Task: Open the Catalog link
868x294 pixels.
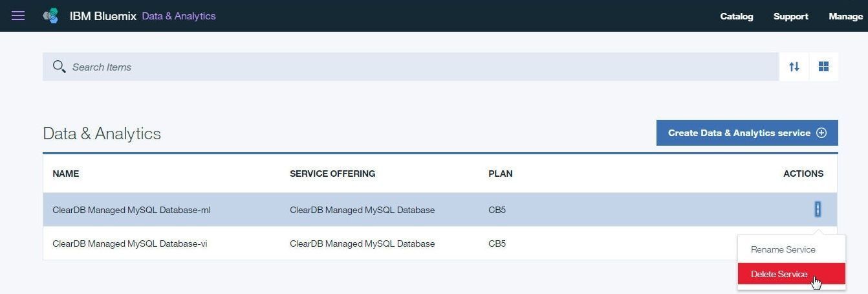Action: tap(737, 16)
